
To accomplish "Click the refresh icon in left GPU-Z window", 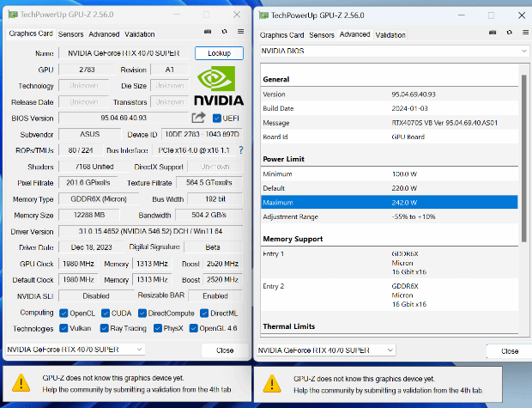I will coord(224,32).
